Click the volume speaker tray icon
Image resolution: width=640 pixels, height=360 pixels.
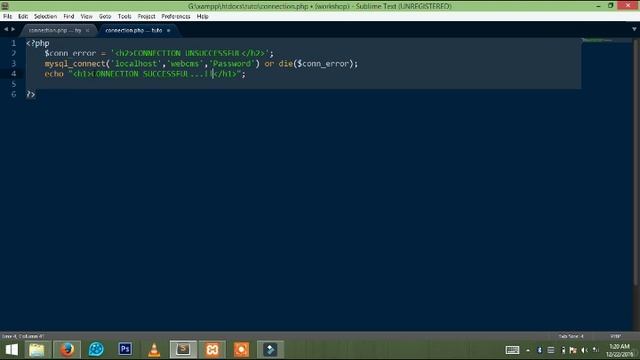(x=584, y=350)
